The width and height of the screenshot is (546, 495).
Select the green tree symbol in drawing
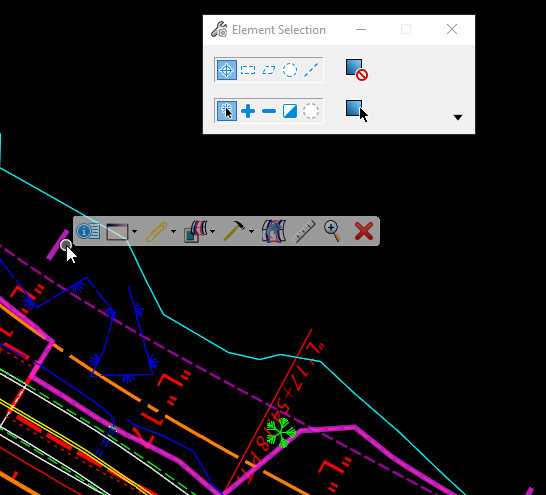tap(281, 433)
